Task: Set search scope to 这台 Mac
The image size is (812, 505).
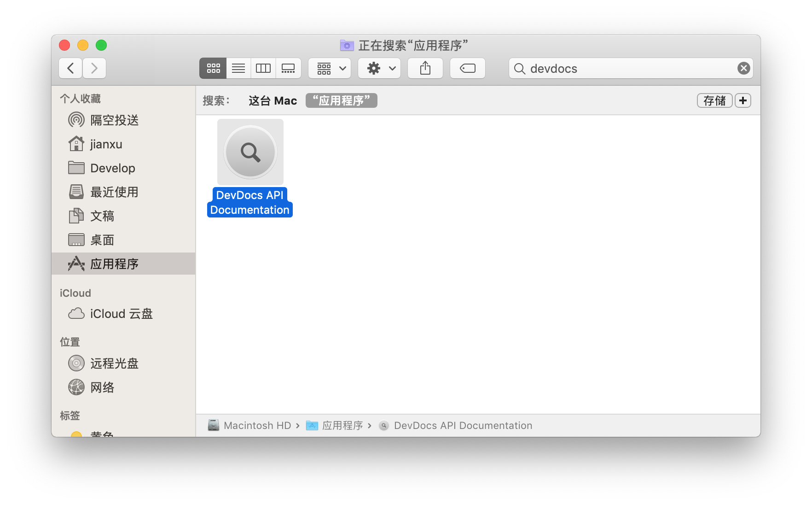Action: point(273,100)
